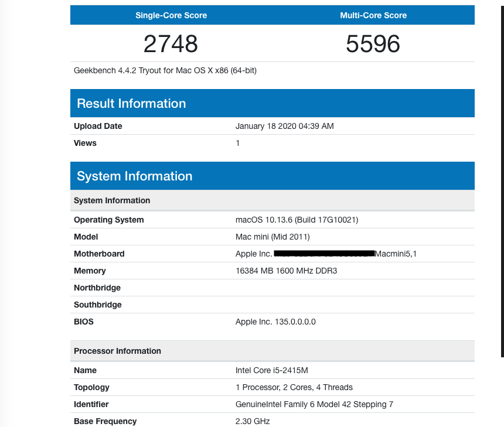The height and width of the screenshot is (427, 504).
Task: Click the Single-Core Score heading
Action: pyautogui.click(x=171, y=15)
